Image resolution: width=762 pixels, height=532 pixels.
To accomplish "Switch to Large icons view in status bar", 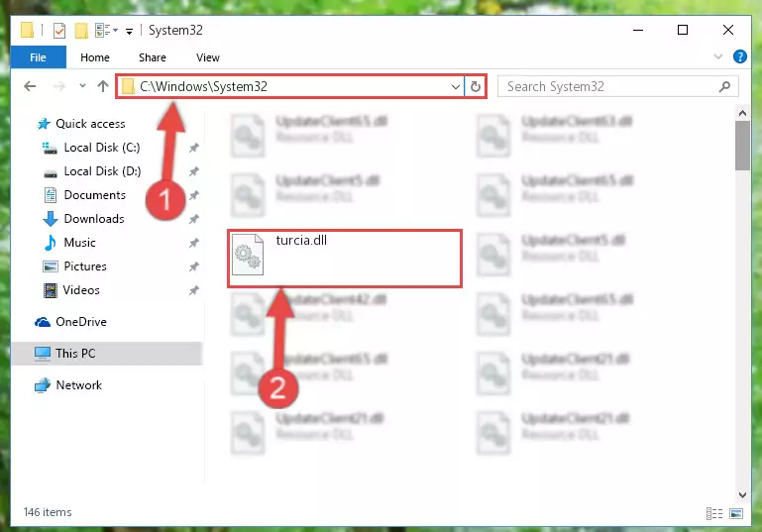I will 736,513.
